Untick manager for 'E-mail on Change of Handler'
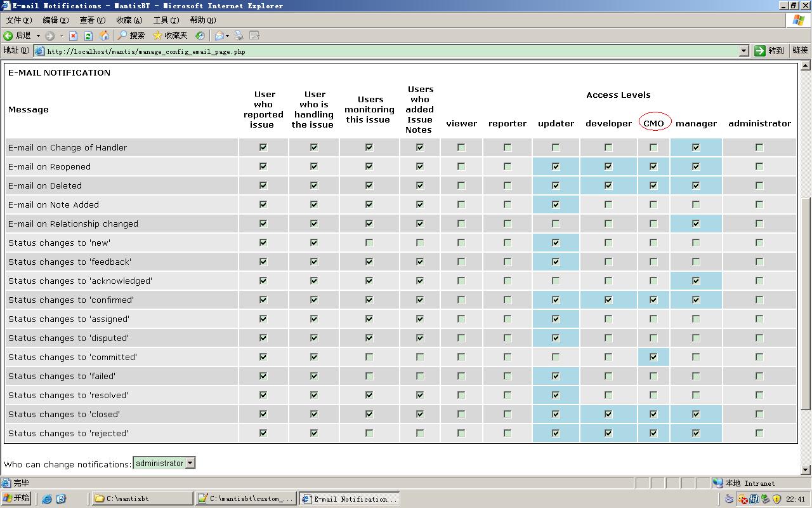Image resolution: width=812 pixels, height=508 pixels. click(x=696, y=147)
